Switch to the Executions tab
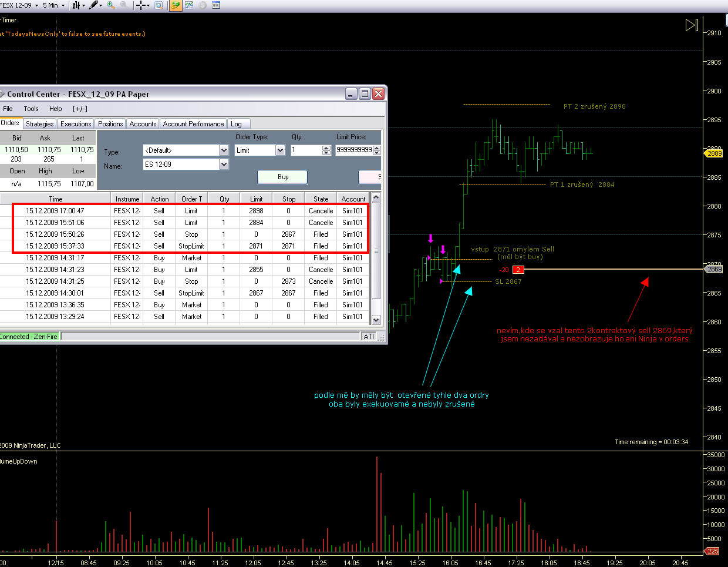 point(76,124)
